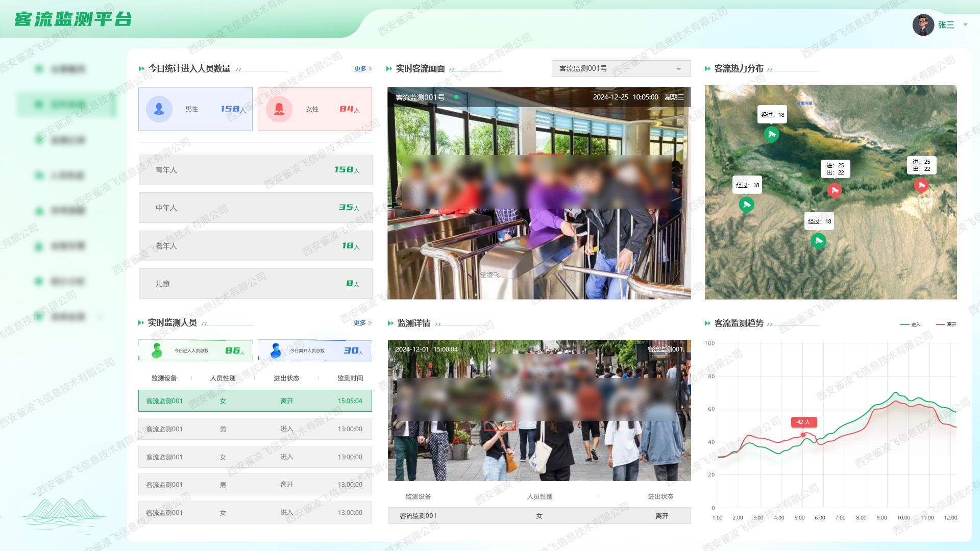Click the 监测时间 column header

350,378
